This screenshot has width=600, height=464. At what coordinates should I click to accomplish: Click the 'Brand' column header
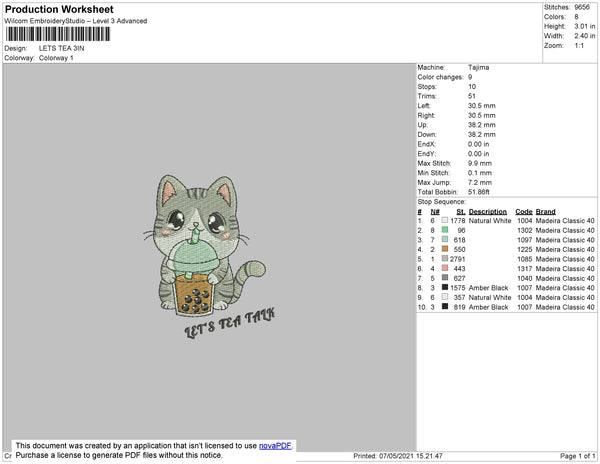(x=545, y=212)
